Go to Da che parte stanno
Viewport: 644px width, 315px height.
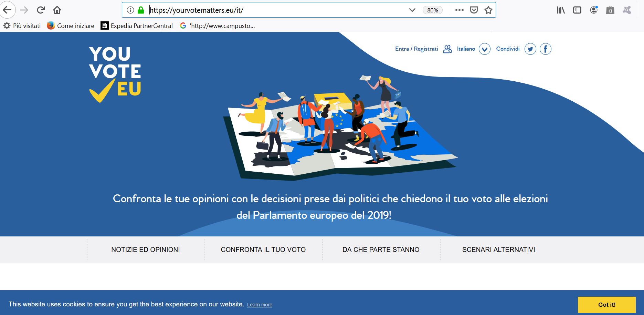pos(381,250)
